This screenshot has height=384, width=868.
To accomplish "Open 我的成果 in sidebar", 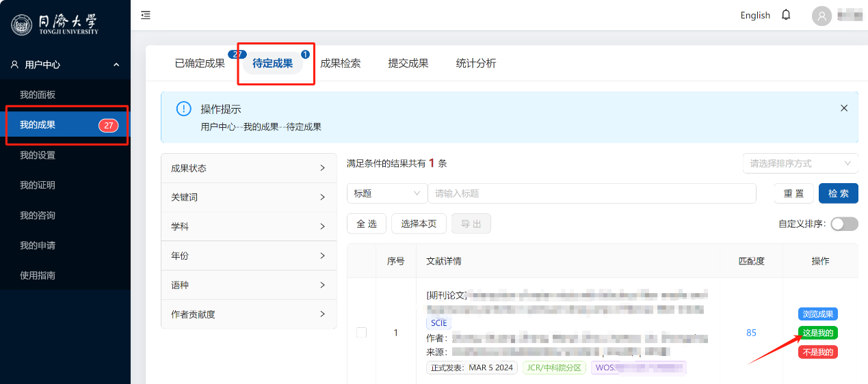I will [65, 125].
